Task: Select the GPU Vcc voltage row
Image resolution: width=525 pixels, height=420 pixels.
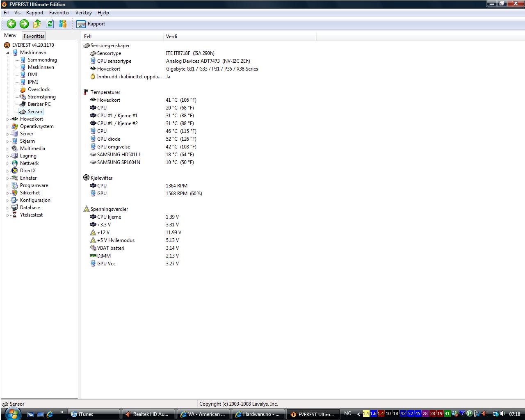Action: pyautogui.click(x=199, y=264)
